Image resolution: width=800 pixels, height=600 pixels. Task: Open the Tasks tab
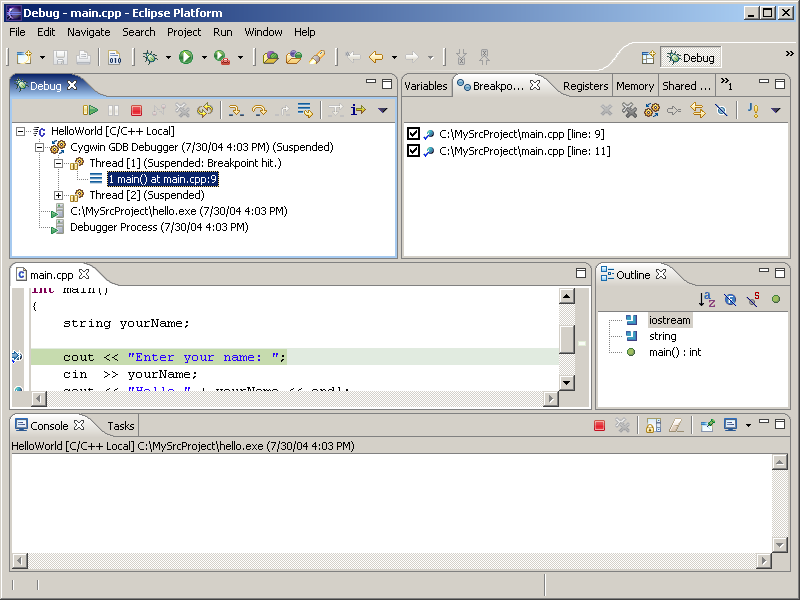[121, 426]
